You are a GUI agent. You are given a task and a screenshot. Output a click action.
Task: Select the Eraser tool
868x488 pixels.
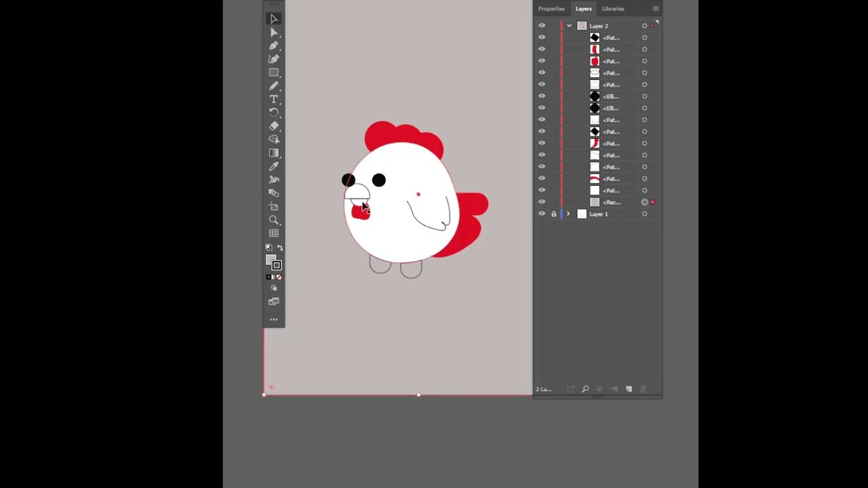tap(274, 126)
